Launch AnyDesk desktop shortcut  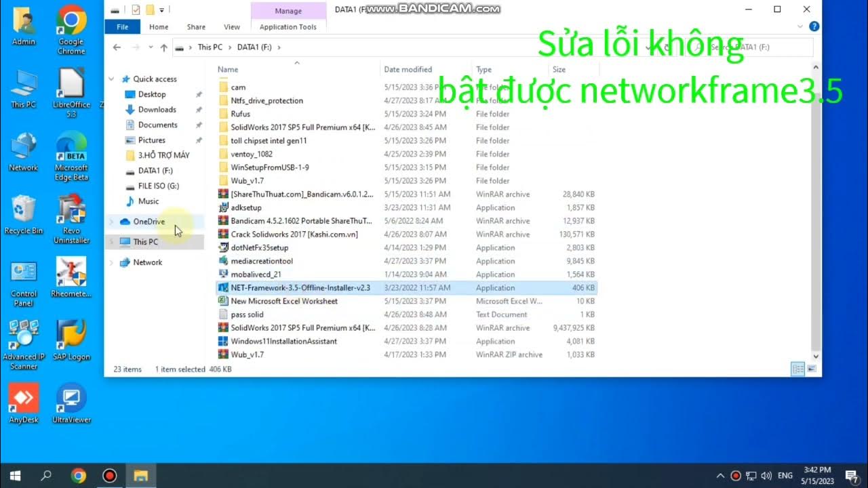click(x=24, y=403)
